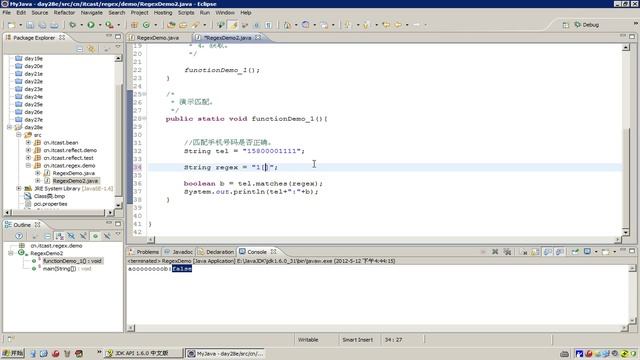The image size is (640, 360).
Task: Click Clear Console icon
Action: [524, 252]
